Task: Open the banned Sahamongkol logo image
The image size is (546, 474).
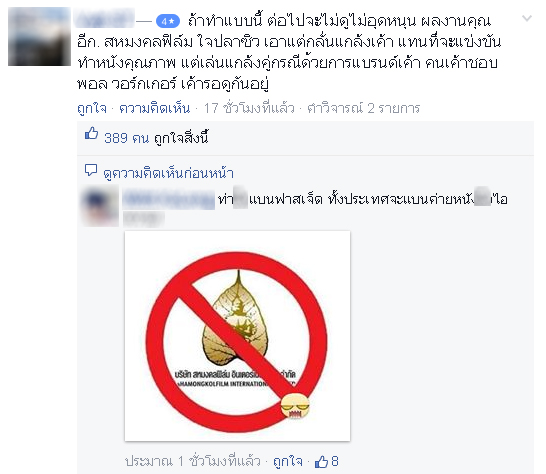Action: pos(237,336)
